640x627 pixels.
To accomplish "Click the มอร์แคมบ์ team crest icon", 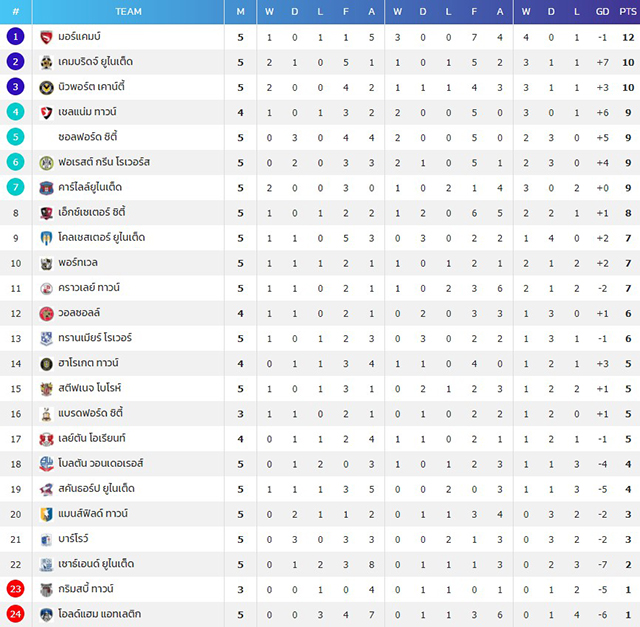I will click(46, 37).
